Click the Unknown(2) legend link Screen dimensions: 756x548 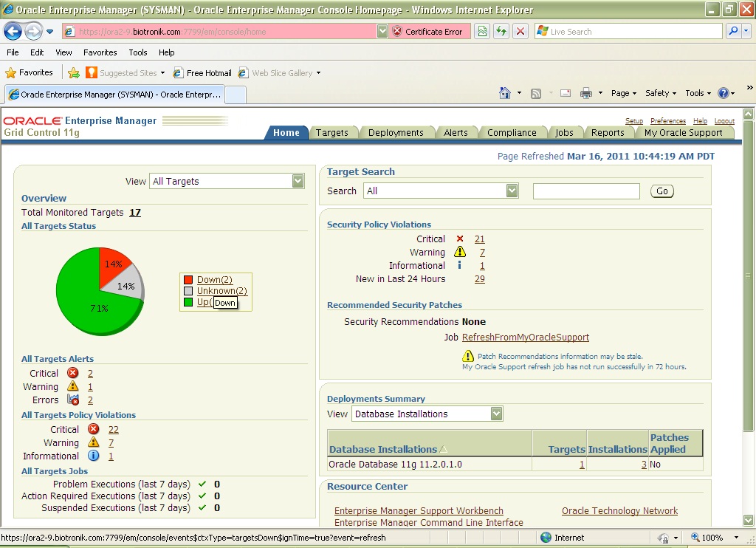(x=221, y=291)
